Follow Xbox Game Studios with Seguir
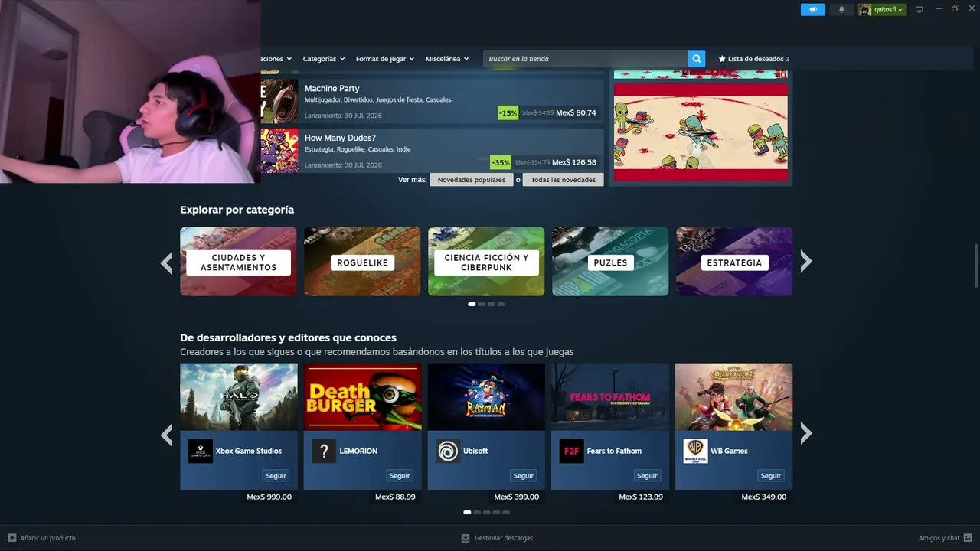980x551 pixels. 276,476
